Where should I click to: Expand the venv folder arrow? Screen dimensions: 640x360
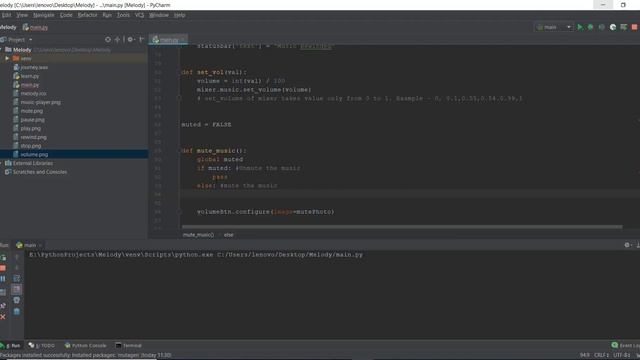click(x=7, y=59)
